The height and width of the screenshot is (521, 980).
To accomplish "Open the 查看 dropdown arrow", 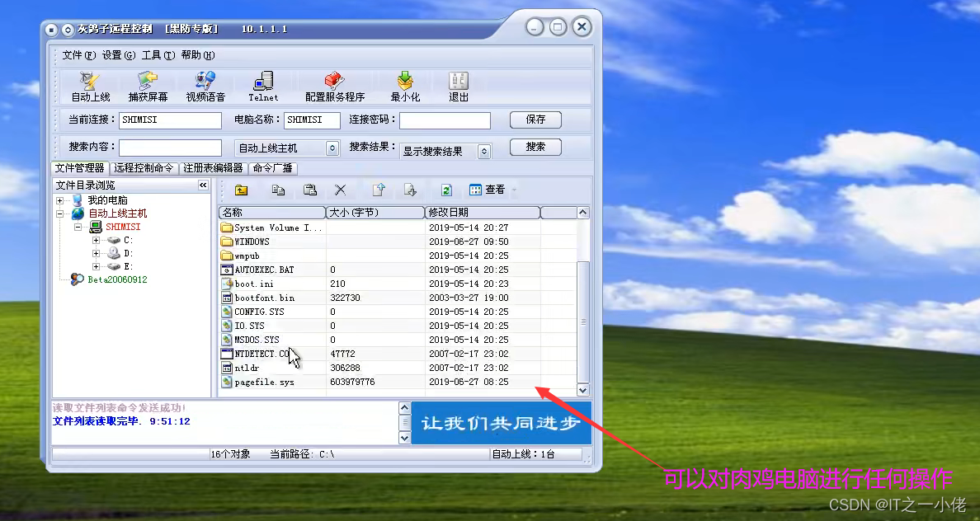I will coord(515,190).
